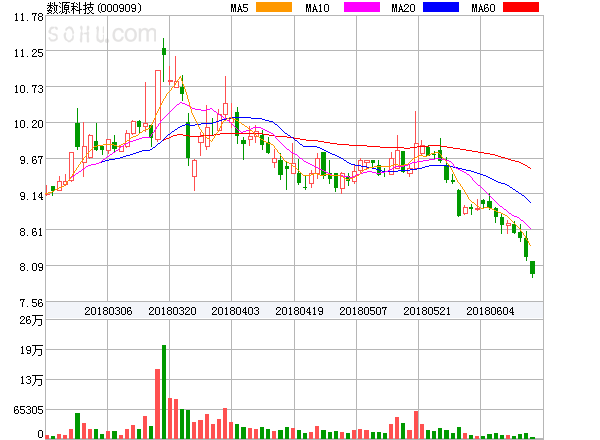Click the orange MA5 legend swatch
This screenshot has height=440, width=600.
coord(273,7)
